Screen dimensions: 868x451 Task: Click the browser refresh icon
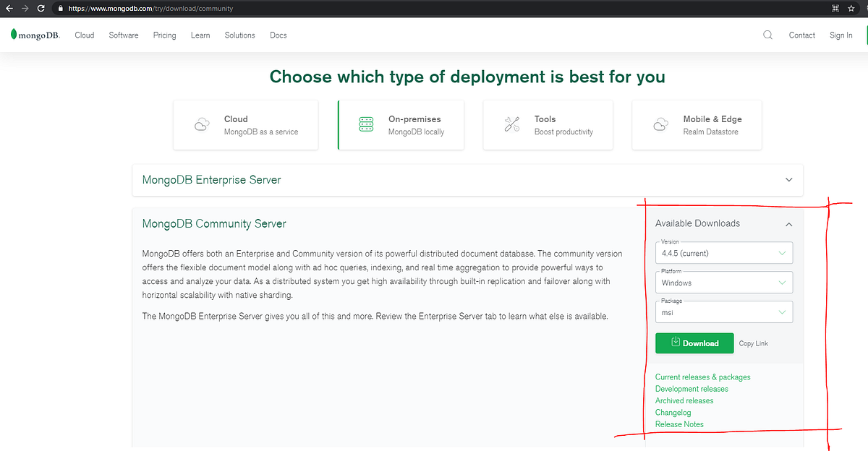(x=41, y=8)
